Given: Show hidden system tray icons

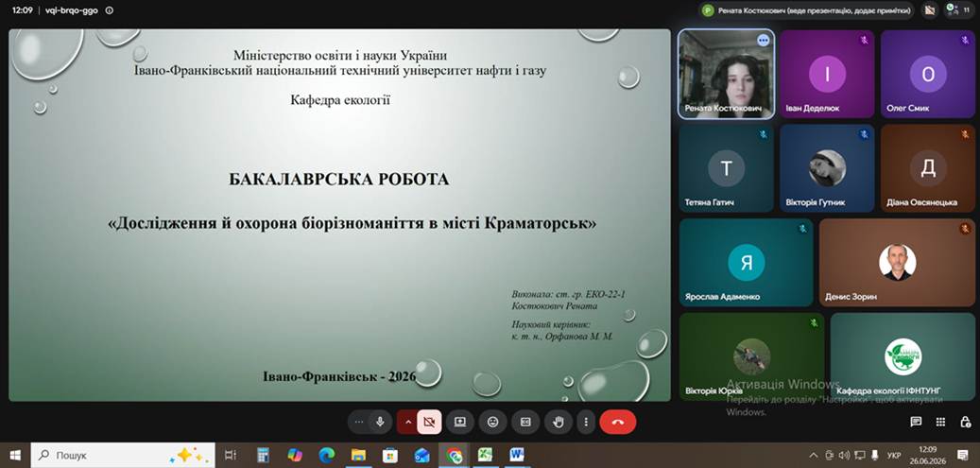Looking at the screenshot, I should (x=813, y=456).
